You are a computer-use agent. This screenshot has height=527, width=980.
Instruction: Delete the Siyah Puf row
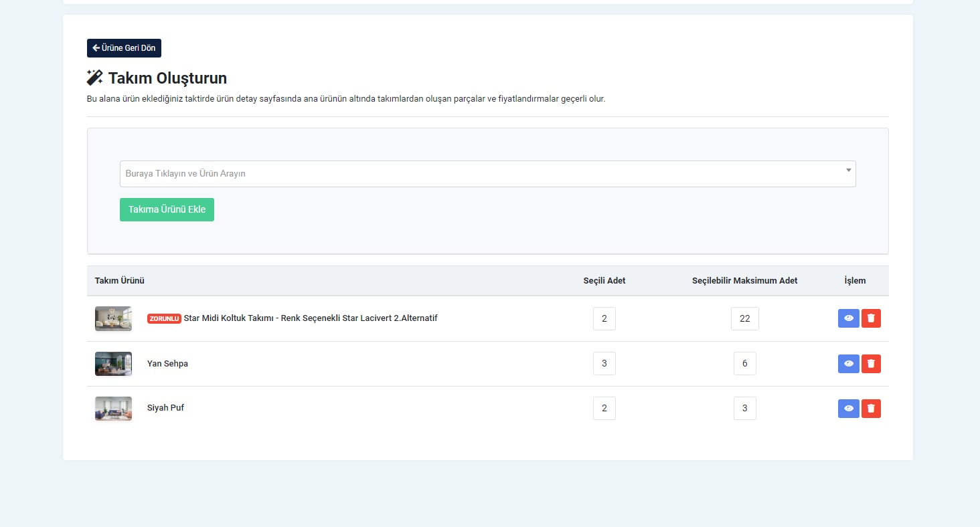[x=871, y=409]
